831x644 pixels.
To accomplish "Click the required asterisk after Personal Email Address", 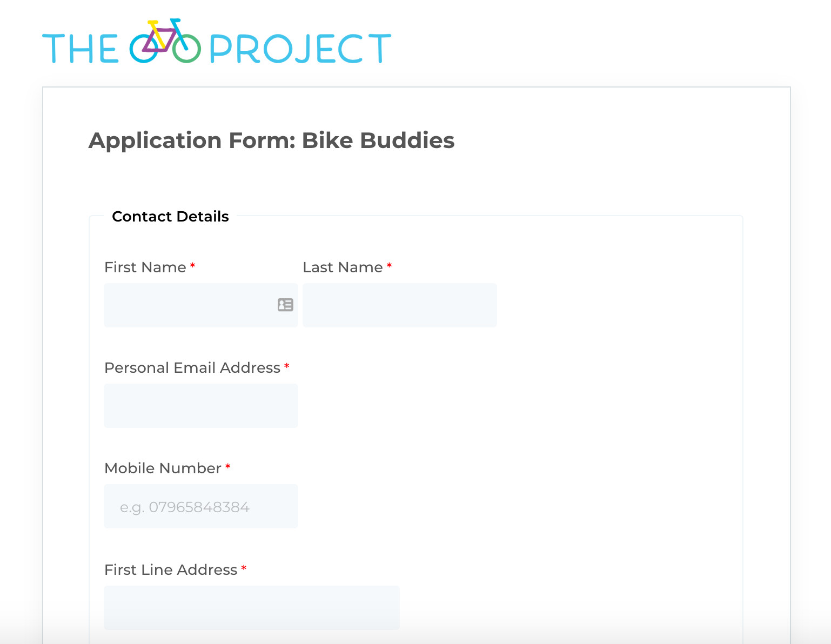I will [x=287, y=366].
